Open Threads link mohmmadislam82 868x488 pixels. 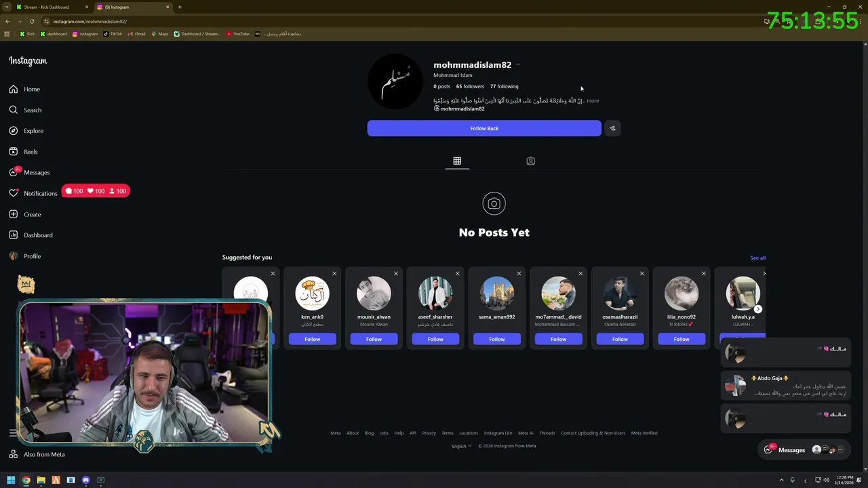point(459,108)
